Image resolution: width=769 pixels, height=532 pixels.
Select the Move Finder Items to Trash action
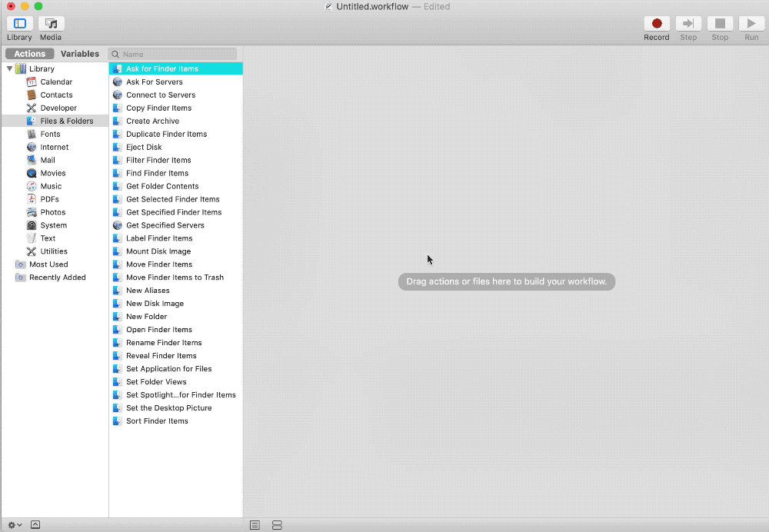pyautogui.click(x=176, y=278)
